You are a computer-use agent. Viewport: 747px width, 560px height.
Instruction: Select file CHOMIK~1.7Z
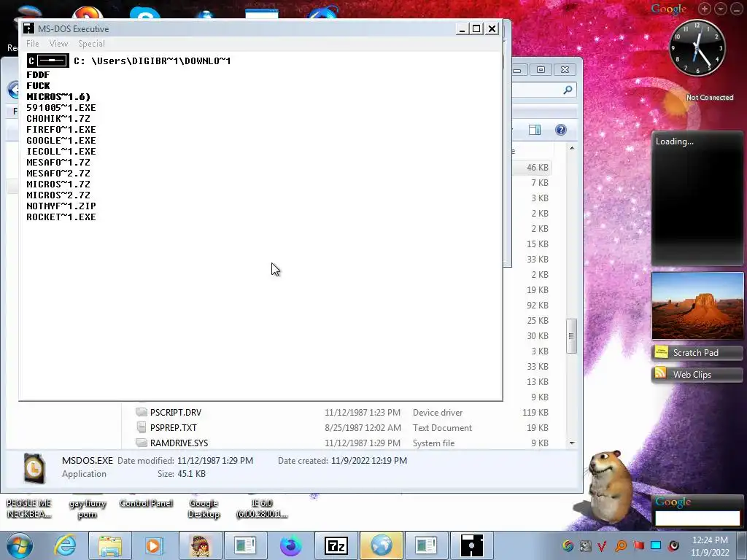(x=58, y=119)
